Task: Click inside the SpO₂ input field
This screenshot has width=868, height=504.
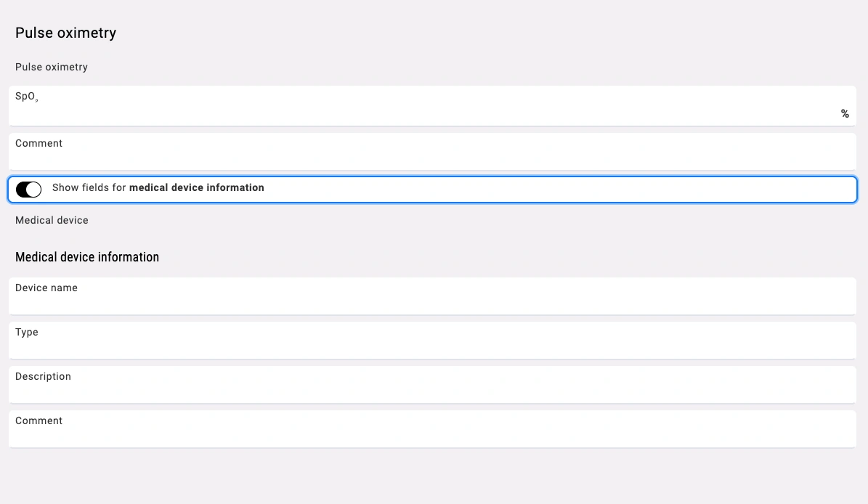Action: [x=421, y=113]
